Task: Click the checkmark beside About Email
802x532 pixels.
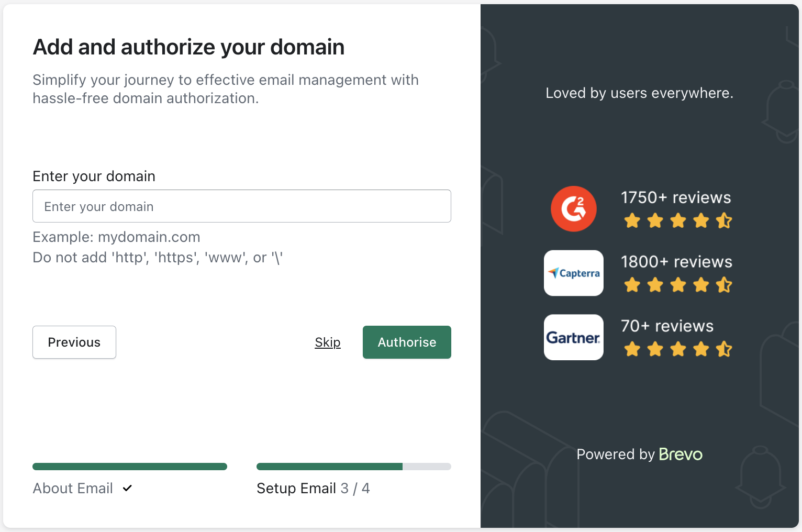Action: pyautogui.click(x=127, y=488)
